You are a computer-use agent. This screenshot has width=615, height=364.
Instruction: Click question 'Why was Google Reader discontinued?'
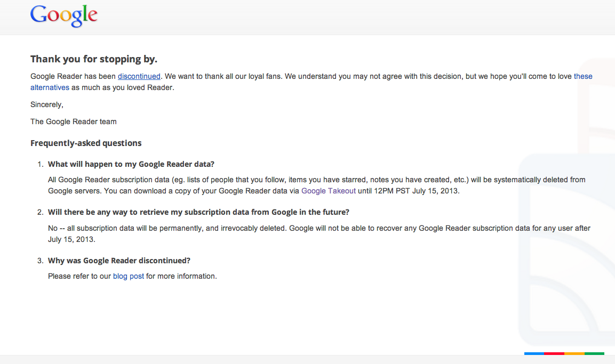point(119,261)
